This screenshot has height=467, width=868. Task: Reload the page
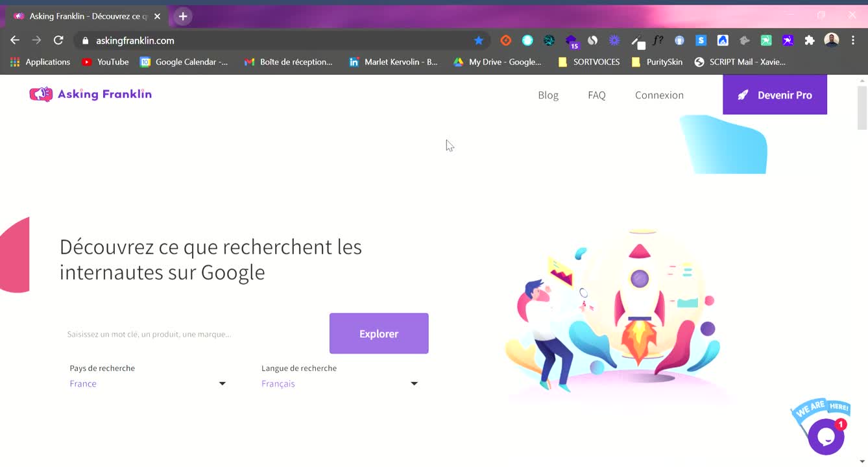pyautogui.click(x=58, y=40)
